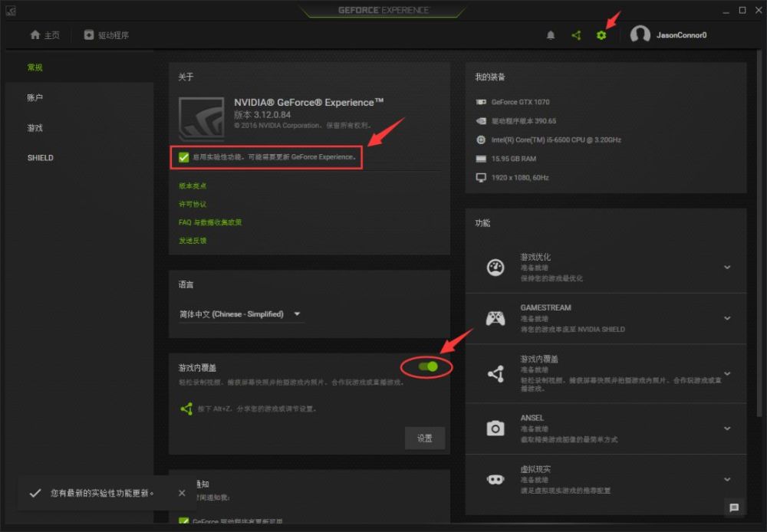The width and height of the screenshot is (767, 532).
Task: Open the feedback chat icon at bottom right
Action: point(734,507)
